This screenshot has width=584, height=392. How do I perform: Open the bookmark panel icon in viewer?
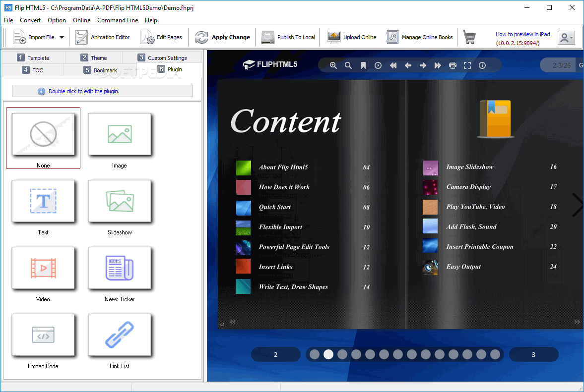click(363, 65)
